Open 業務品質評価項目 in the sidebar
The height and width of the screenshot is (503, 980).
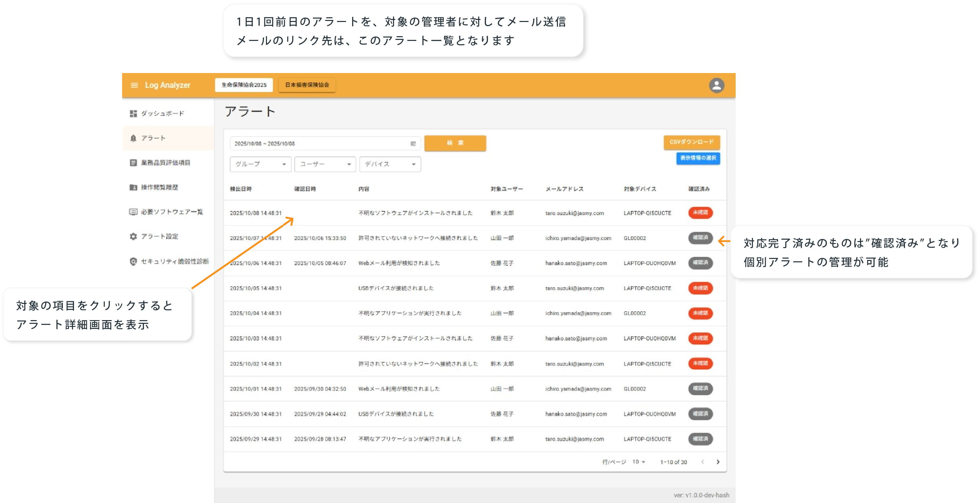[166, 163]
